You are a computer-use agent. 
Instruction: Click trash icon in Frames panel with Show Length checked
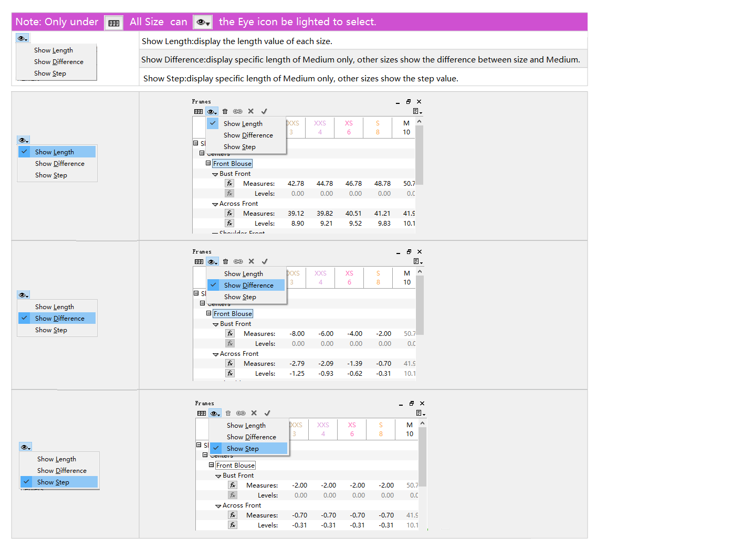tap(225, 111)
